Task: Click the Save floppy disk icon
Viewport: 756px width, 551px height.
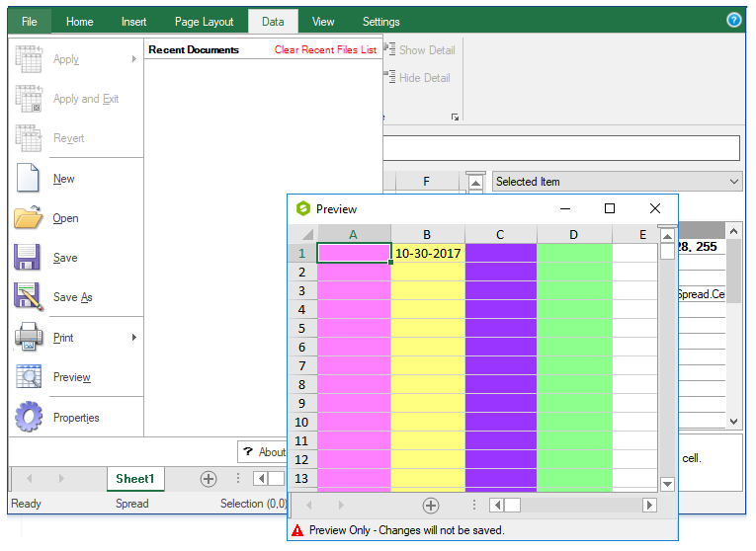Action: pos(27,257)
